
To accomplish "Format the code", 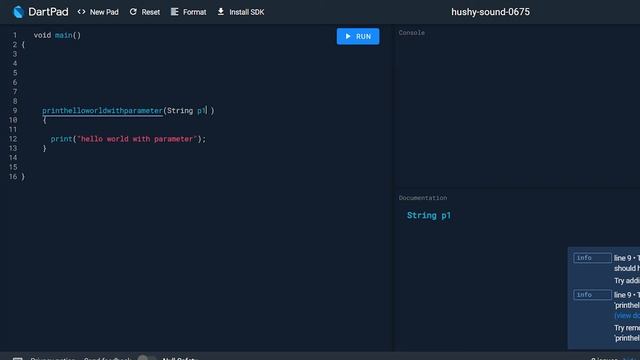I will pyautogui.click(x=189, y=12).
